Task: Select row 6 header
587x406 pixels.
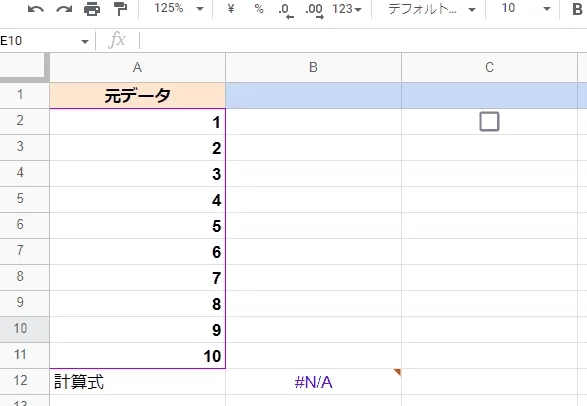Action: point(24,225)
